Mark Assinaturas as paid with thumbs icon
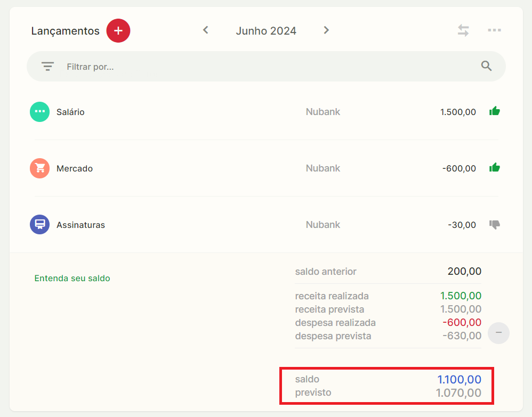Viewport: 532px width, 417px height. (494, 224)
